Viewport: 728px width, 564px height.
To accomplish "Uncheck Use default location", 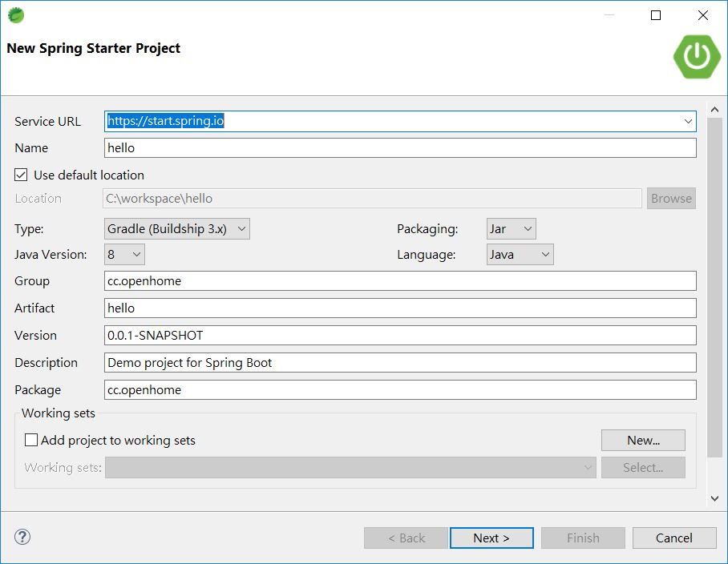I will coord(19,175).
